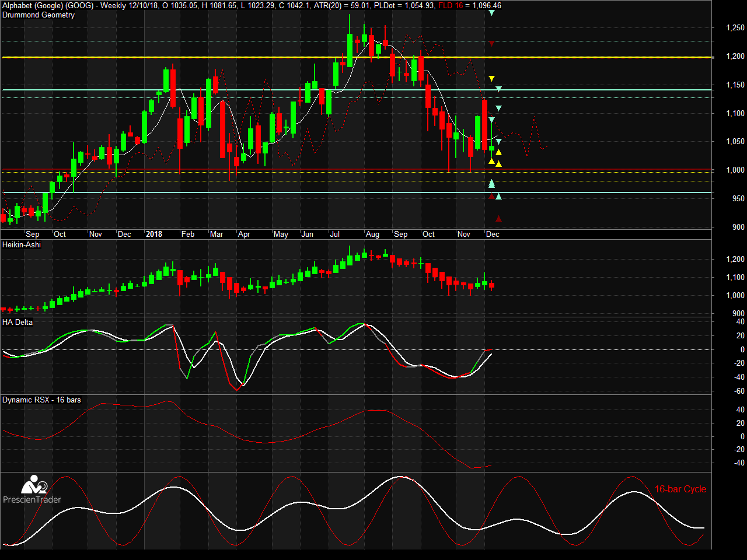Screen dimensions: 747x560
Task: Click the Feb date axis label
Action: 188,234
